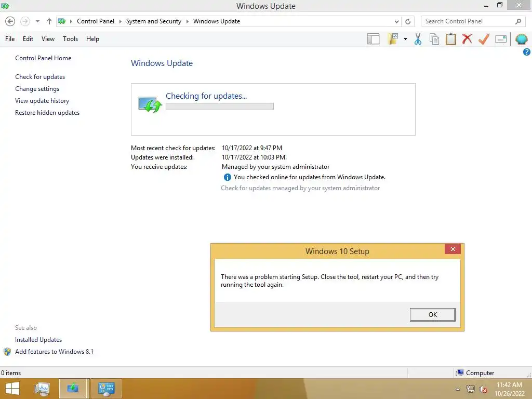The height and width of the screenshot is (399, 532).
Task: Open the blue Help question mark
Action: point(527,52)
